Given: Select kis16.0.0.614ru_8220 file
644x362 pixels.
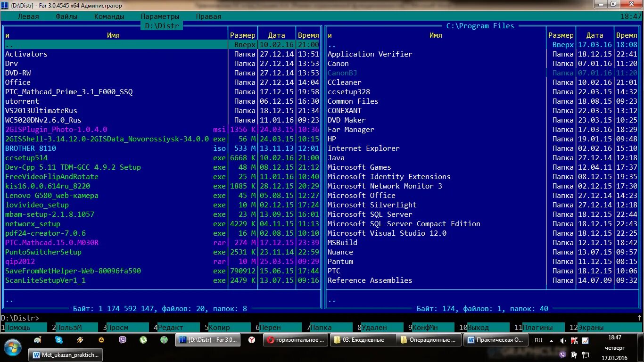Looking at the screenshot, I should coord(48,186).
